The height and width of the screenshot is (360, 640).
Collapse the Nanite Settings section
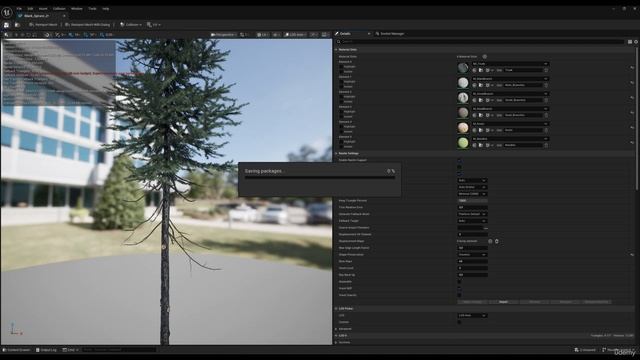point(336,153)
